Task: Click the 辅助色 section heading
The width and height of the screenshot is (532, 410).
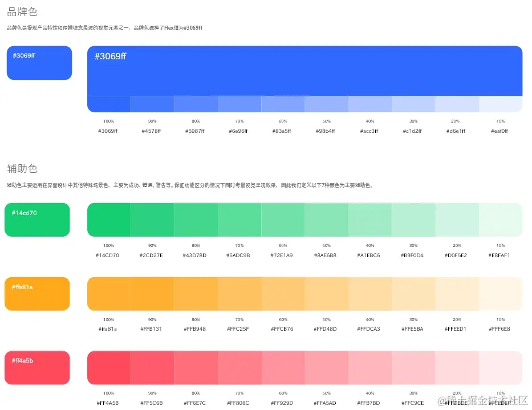Action: 22,168
